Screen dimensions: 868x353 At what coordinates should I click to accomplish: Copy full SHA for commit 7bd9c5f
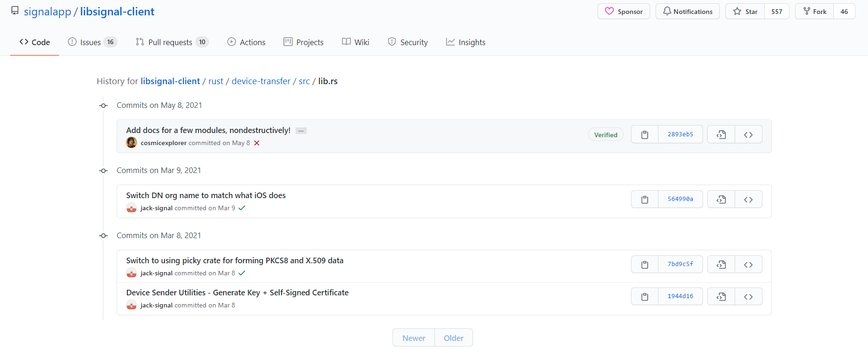644,265
